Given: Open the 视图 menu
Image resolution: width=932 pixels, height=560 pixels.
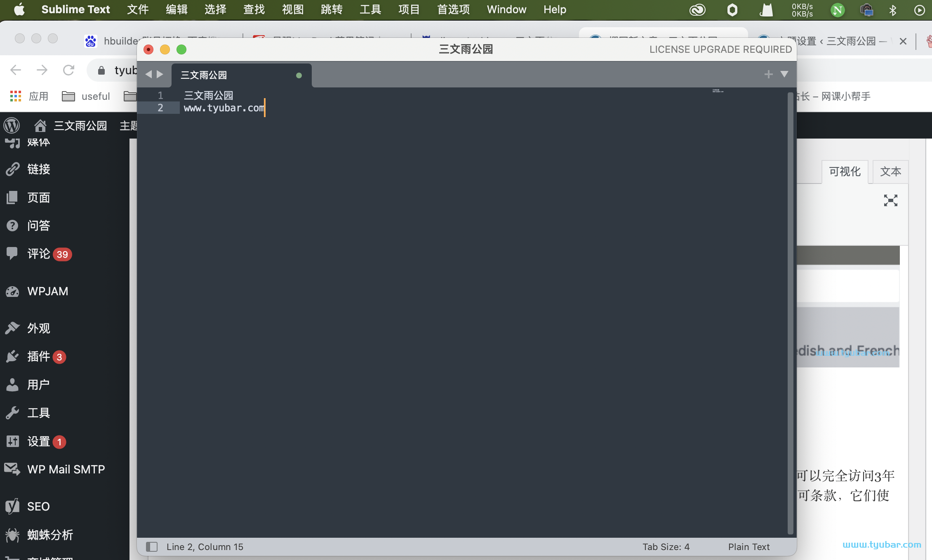Looking at the screenshot, I should point(293,9).
